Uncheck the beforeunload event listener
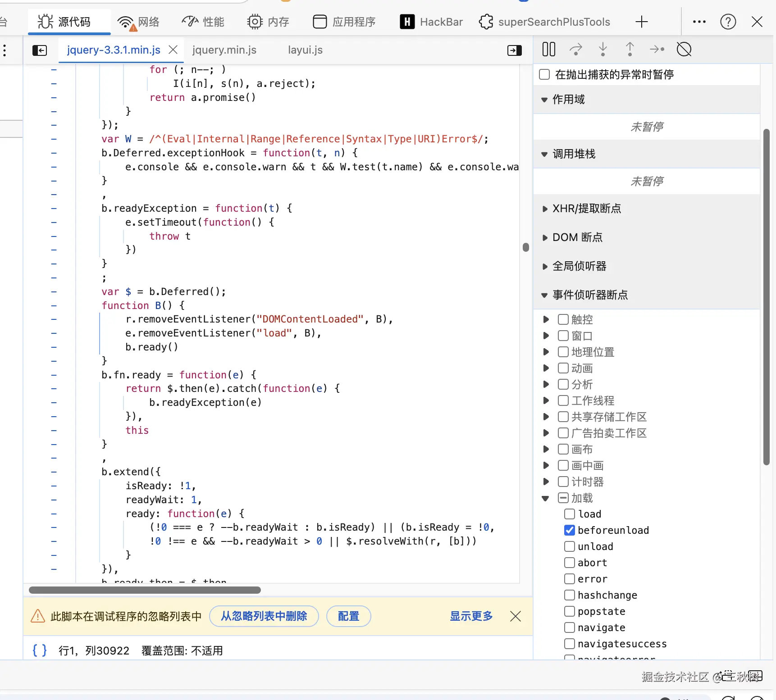 click(570, 530)
